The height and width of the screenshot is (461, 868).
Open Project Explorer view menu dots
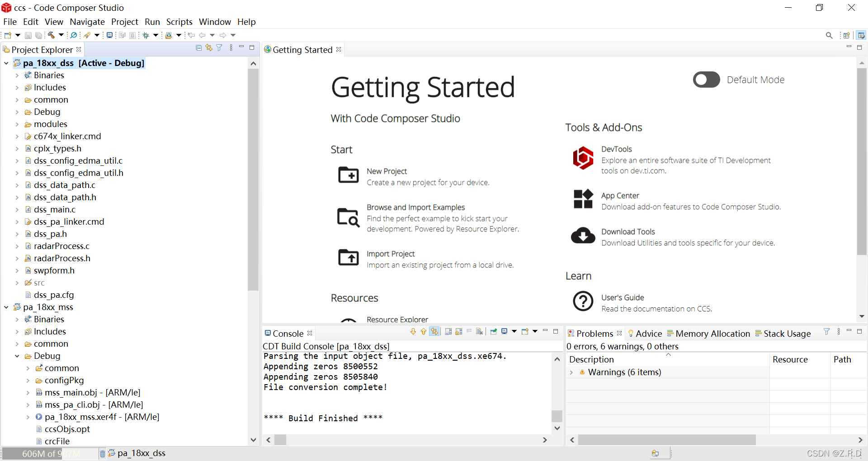(231, 48)
